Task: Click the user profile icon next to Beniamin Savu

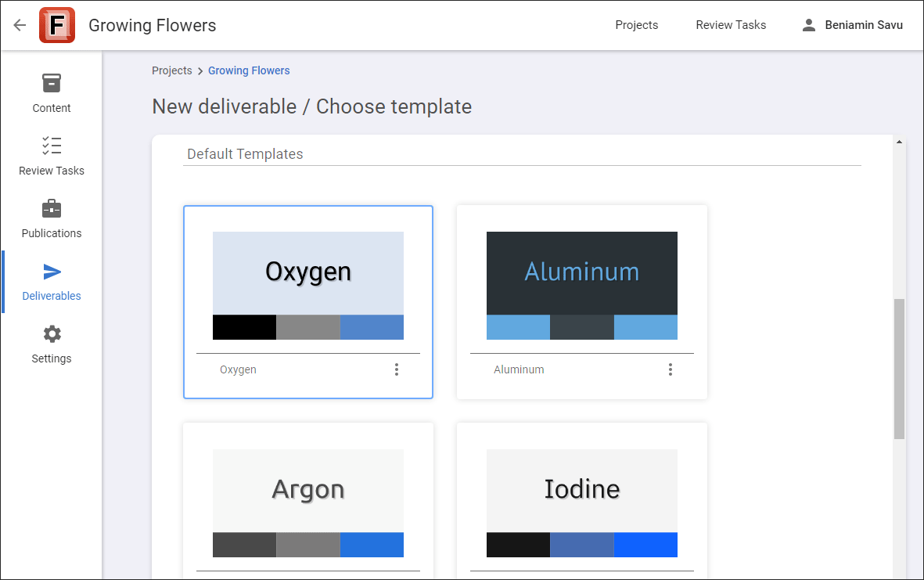Action: pos(809,25)
